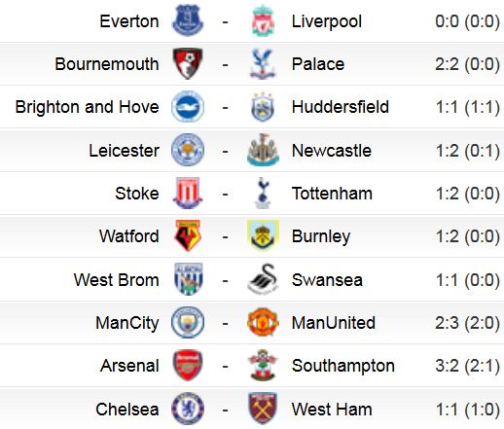Open the Newcastle crest icon
504x429 pixels.
pos(263,150)
